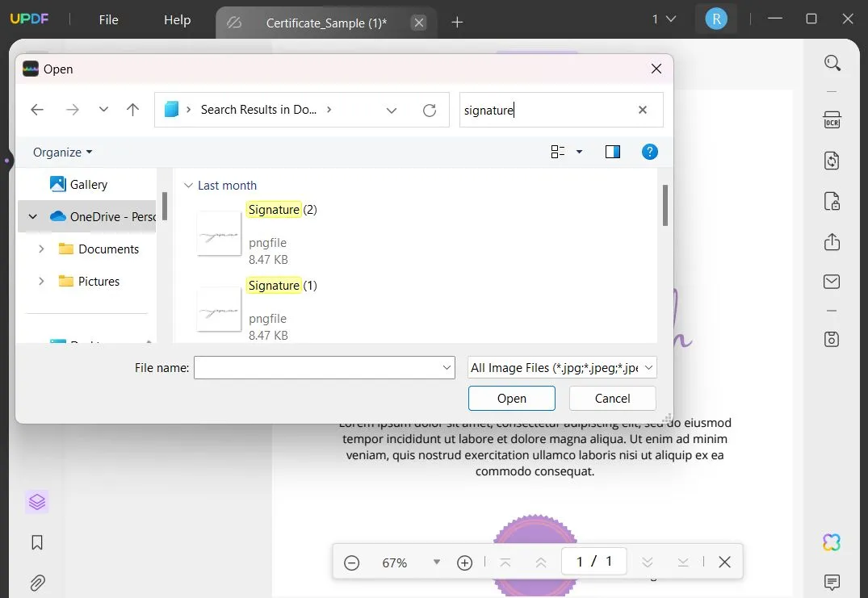Image resolution: width=868 pixels, height=598 pixels.
Task: Click the Help question mark in the dialog
Action: click(650, 151)
